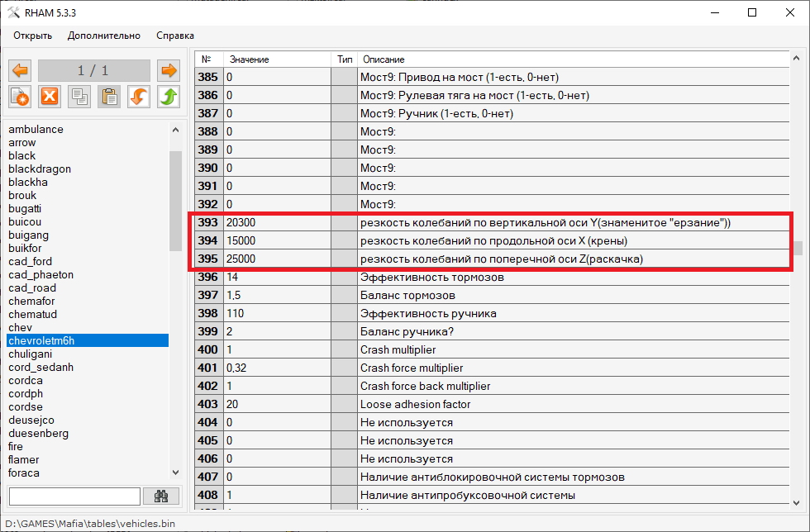Click the clipboard paste icon
Image resolution: width=810 pixels, height=532 pixels.
(109, 97)
